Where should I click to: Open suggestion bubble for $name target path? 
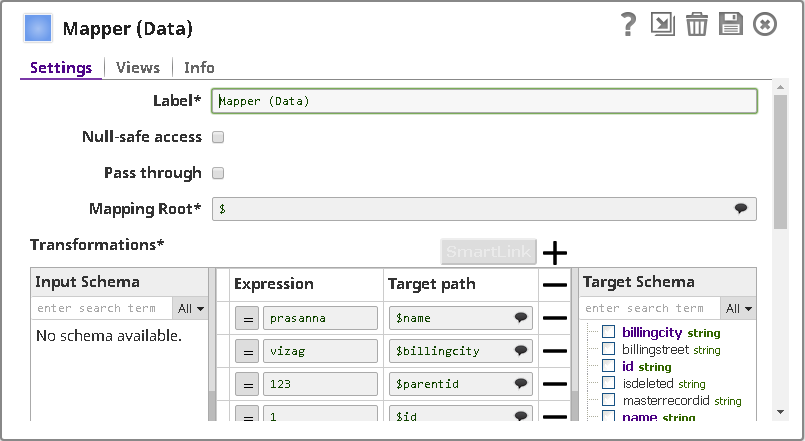tap(521, 318)
